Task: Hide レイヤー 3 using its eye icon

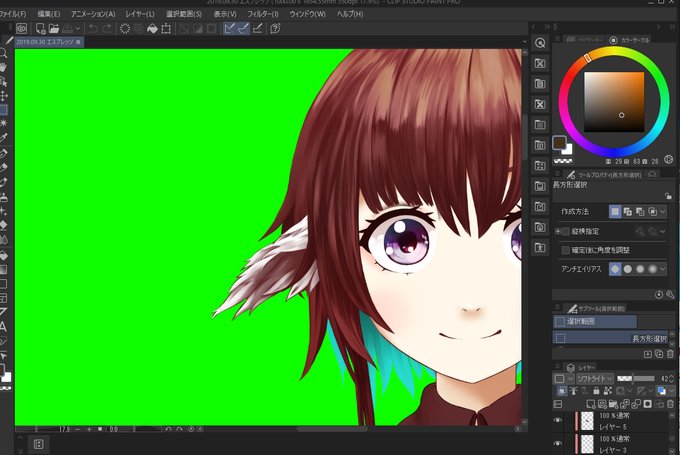Action: 558,443
